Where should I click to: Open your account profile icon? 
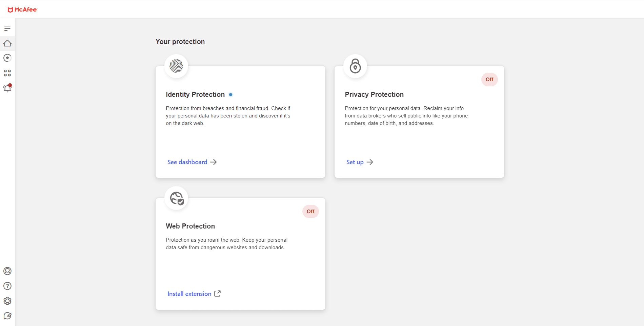7,271
